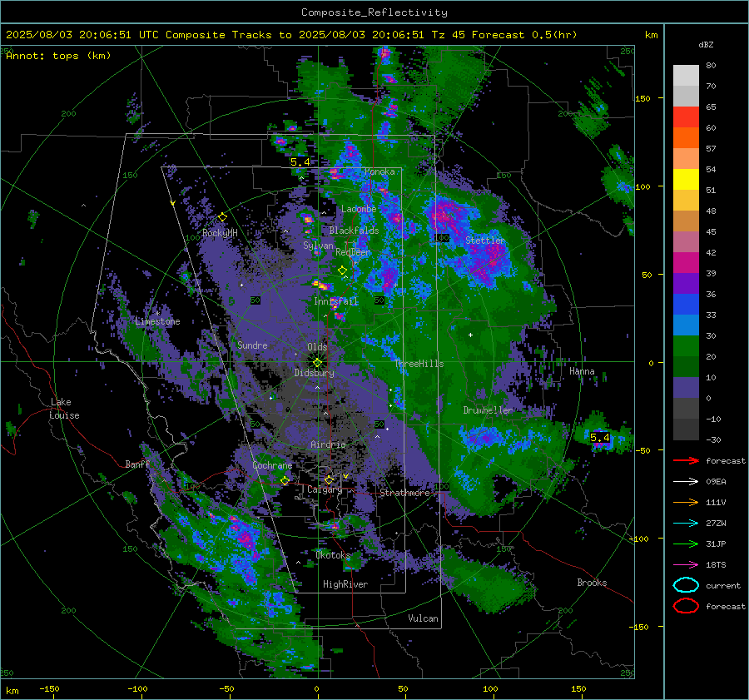Pick the slate swatch between 10 and 0
Image resolution: width=749 pixels, height=700 pixels.
click(686, 388)
